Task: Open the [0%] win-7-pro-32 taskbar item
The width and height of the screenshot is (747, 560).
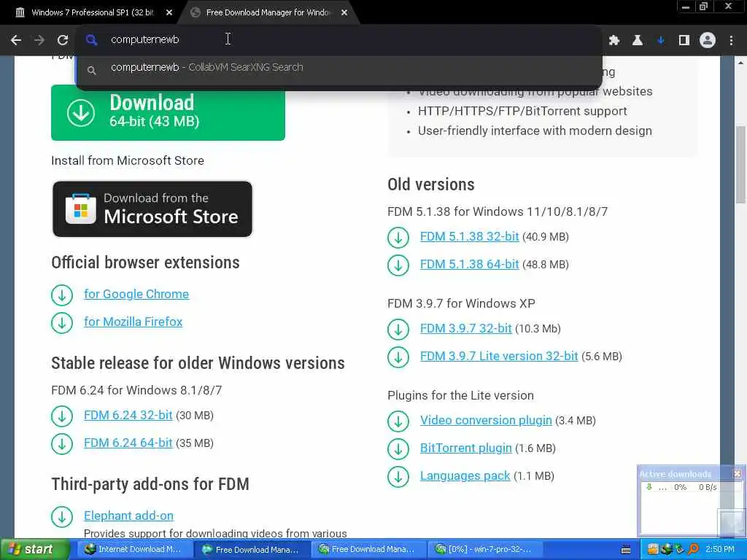Action: [x=484, y=550]
